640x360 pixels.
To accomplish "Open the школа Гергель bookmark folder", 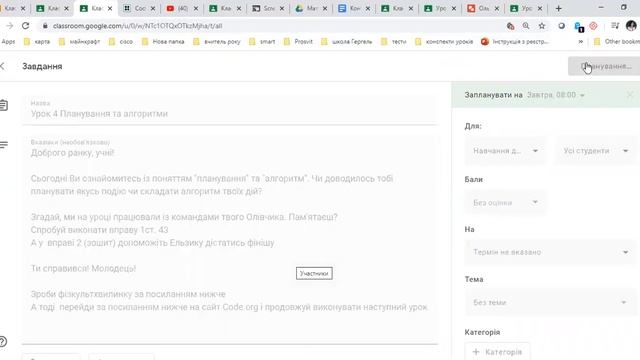I will pos(347,42).
